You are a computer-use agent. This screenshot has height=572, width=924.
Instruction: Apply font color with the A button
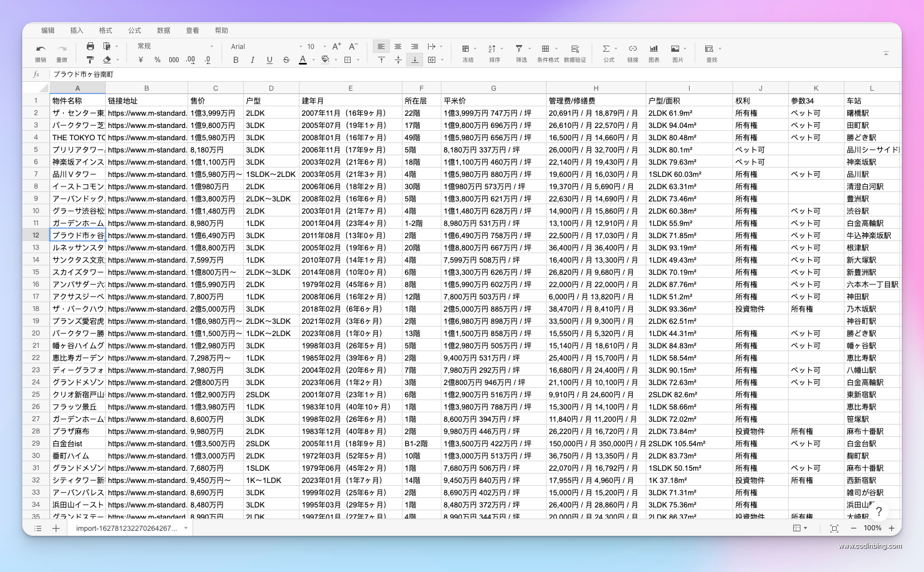[303, 60]
